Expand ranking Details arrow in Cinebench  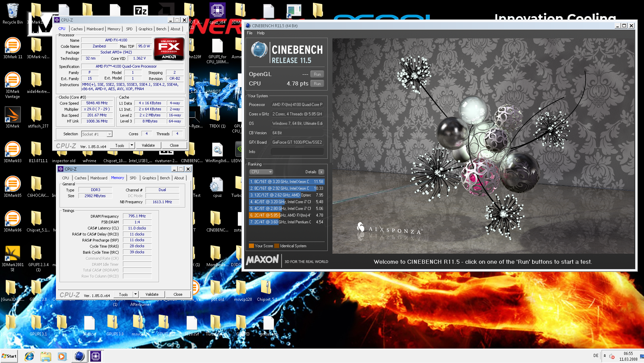coord(321,172)
